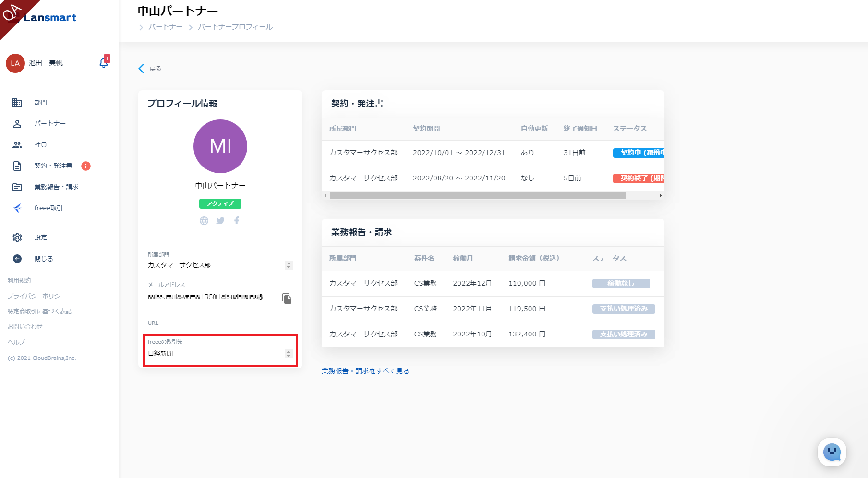The width and height of the screenshot is (868, 478).
Task: Open 利用規約 link
Action: [19, 281]
